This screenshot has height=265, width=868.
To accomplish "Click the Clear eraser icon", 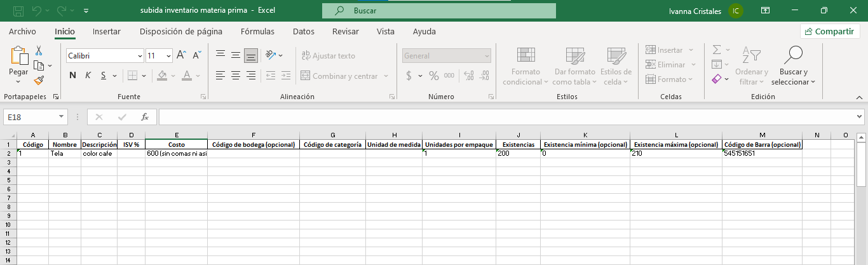I will pos(717,79).
